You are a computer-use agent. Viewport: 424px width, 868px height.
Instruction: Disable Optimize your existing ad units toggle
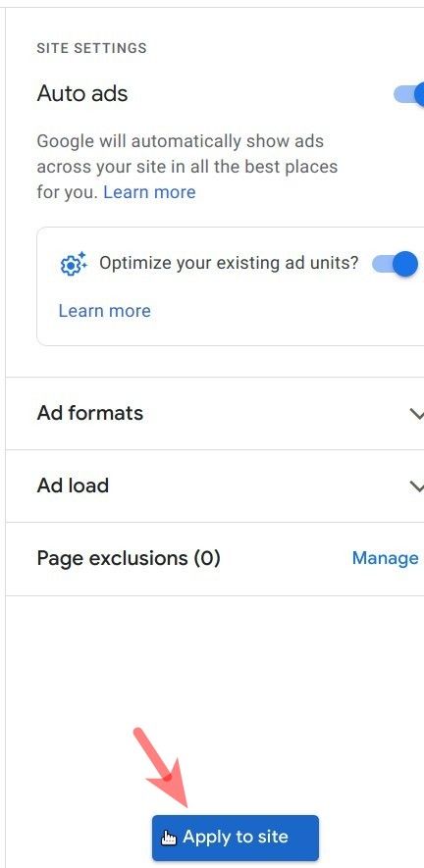pyautogui.click(x=396, y=264)
